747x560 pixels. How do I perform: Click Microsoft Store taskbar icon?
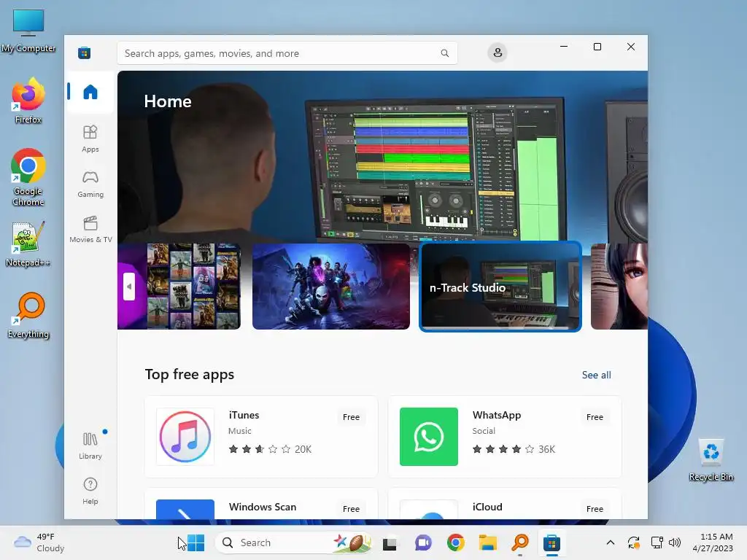[x=551, y=542]
